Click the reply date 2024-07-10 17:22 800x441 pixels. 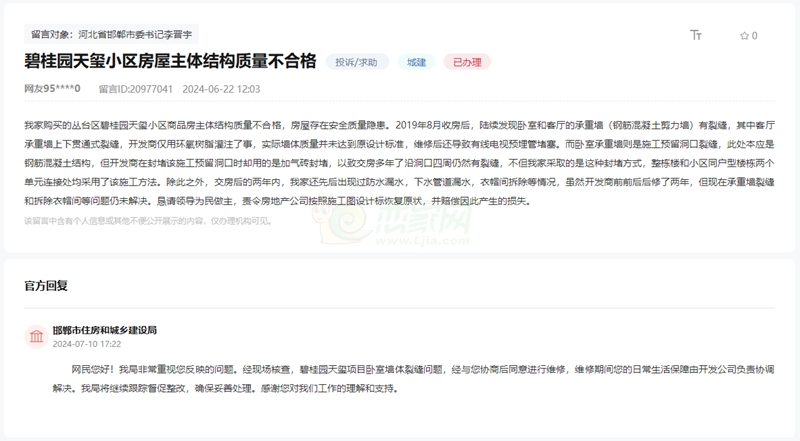tap(87, 344)
